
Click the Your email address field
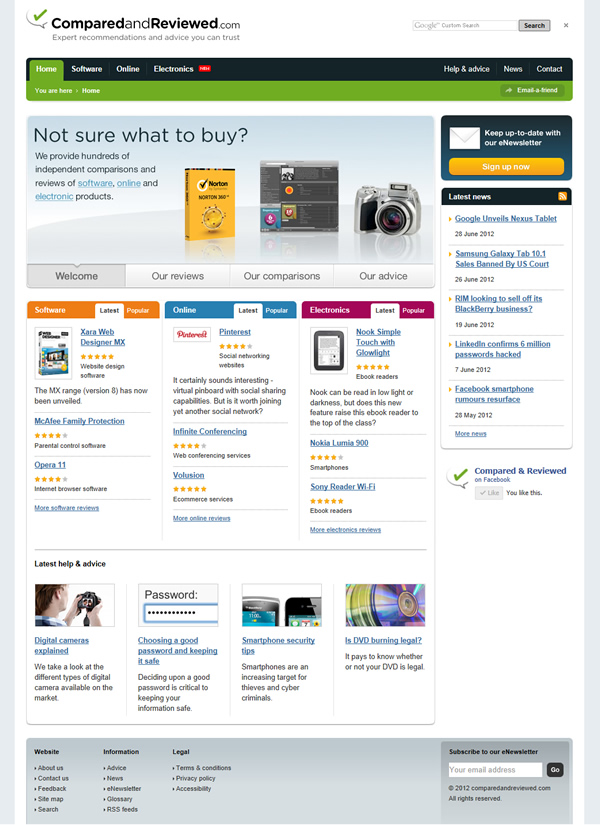[x=495, y=769]
